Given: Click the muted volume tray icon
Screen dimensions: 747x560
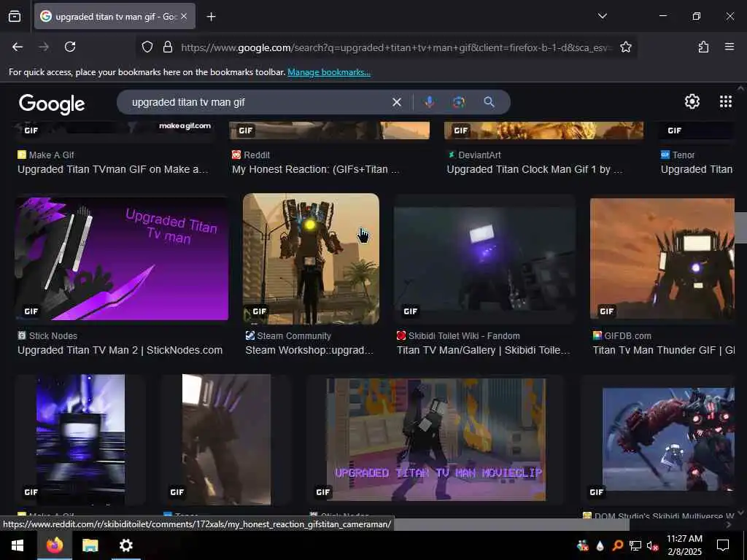Looking at the screenshot, I should click(x=652, y=545).
